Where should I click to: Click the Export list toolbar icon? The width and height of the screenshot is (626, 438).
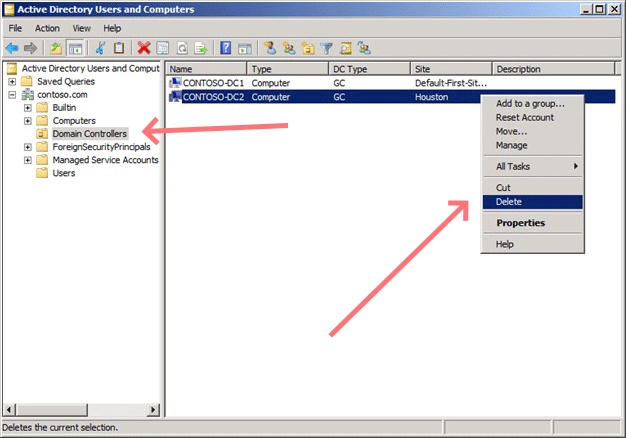[x=201, y=47]
